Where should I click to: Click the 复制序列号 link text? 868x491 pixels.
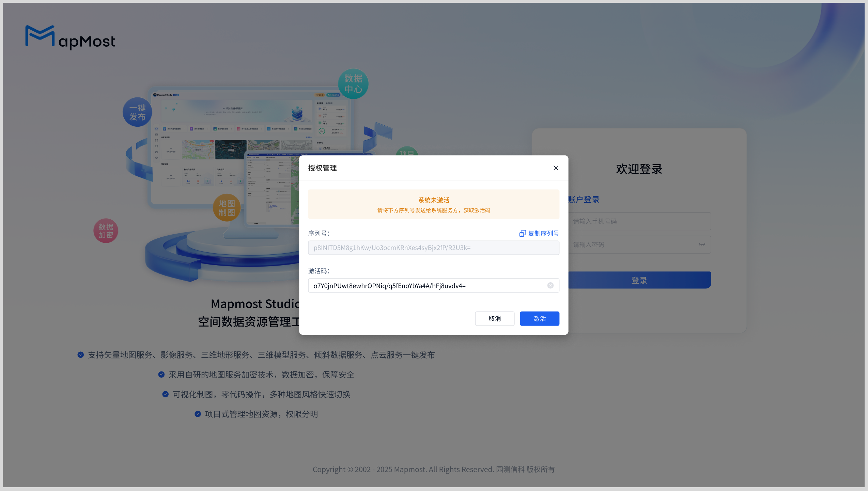[543, 234]
